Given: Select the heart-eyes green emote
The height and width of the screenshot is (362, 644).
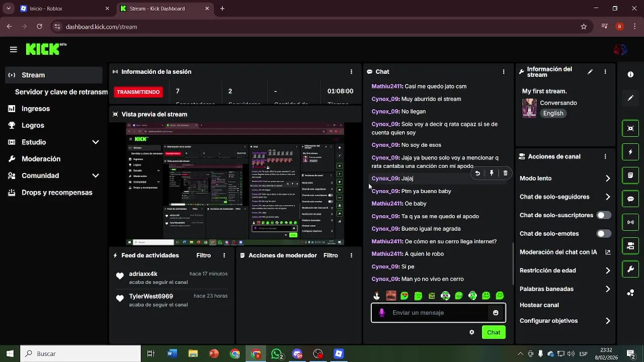Looking at the screenshot, I should 405,296.
